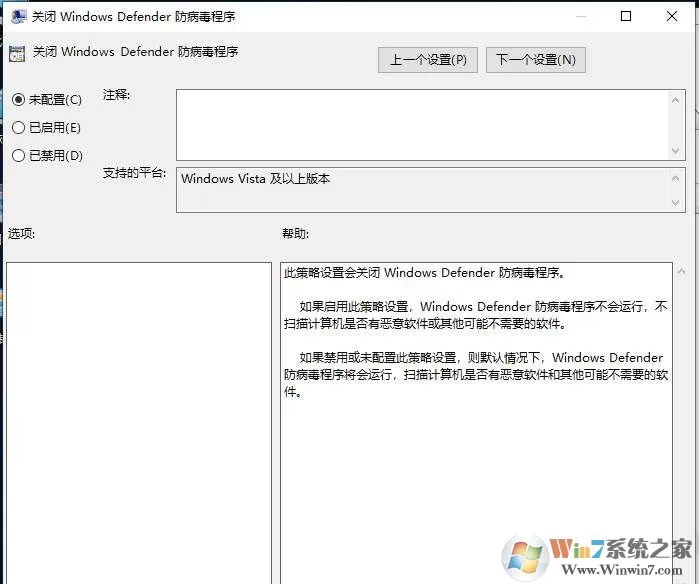Screen dimensions: 699x584
Task: Click the Win7系统之家 watermark logo
Action: [597, 557]
